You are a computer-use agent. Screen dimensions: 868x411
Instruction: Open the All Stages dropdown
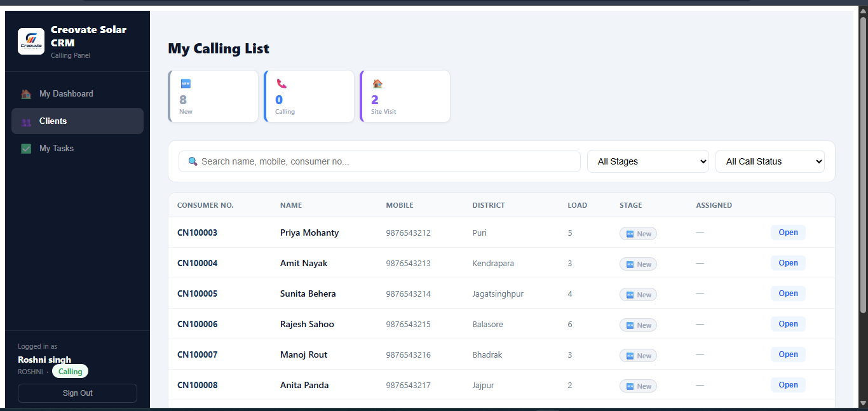click(x=648, y=161)
